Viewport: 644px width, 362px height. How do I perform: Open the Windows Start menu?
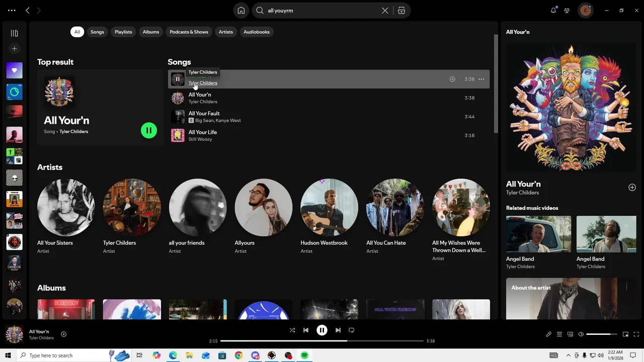coord(8,355)
